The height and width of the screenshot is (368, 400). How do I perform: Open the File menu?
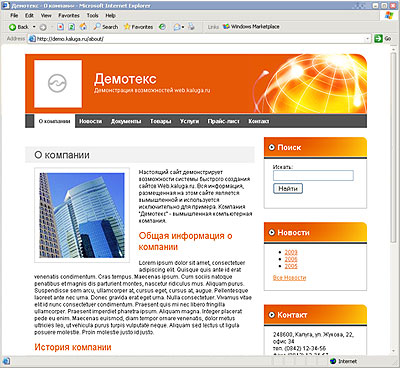coord(14,15)
